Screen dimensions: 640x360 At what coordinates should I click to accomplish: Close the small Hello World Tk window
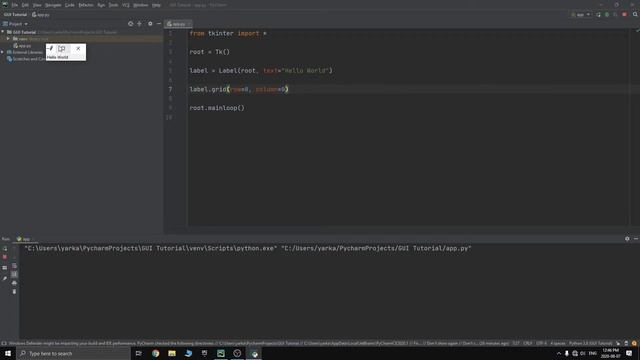click(x=78, y=49)
